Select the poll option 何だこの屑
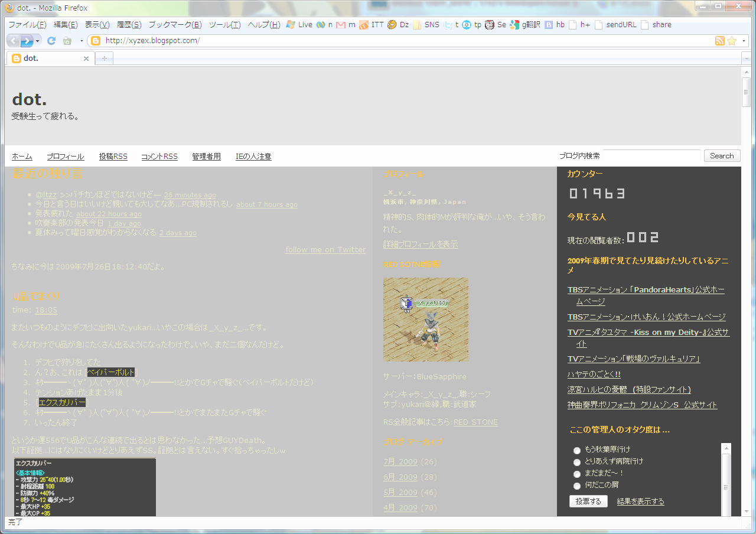Viewport: 756px width, 534px height. [x=577, y=486]
